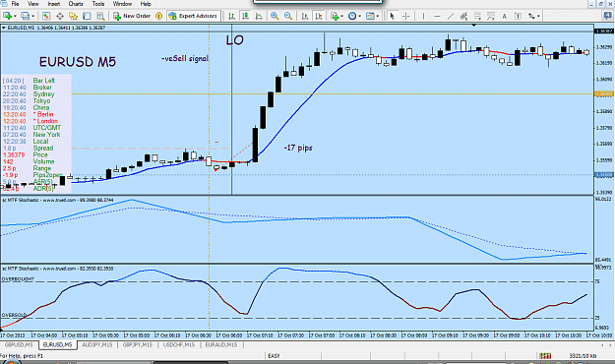Switch to Line Chart mode
The height and width of the screenshot is (364, 615).
click(x=259, y=16)
